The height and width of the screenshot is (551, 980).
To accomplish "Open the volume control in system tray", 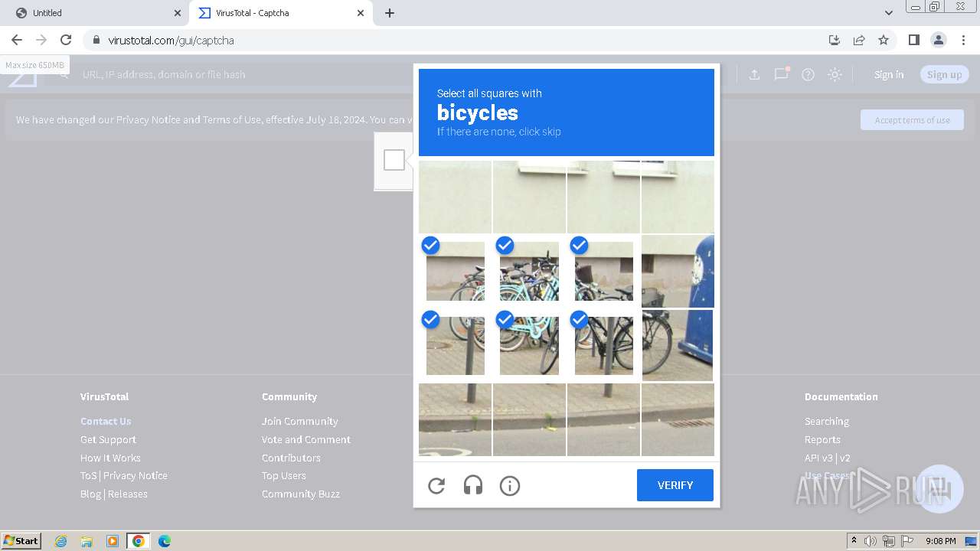I will point(871,541).
